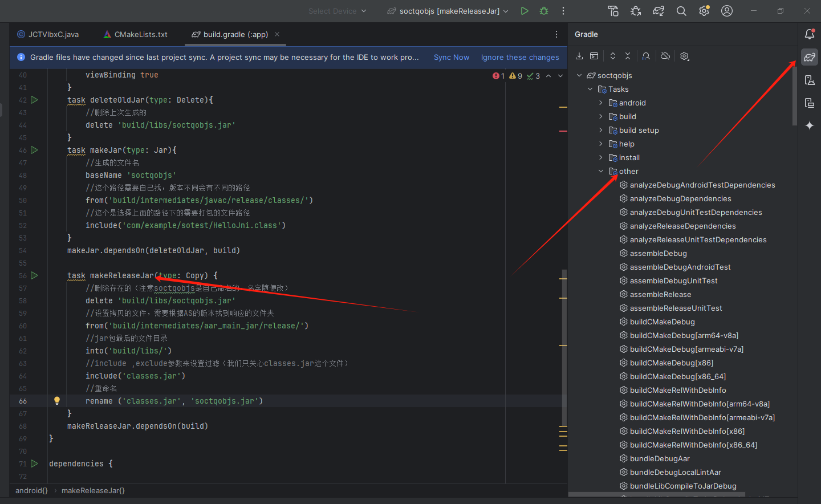Attach debugger to Android process icon
Image resolution: width=821 pixels, height=504 pixels.
pyautogui.click(x=636, y=11)
